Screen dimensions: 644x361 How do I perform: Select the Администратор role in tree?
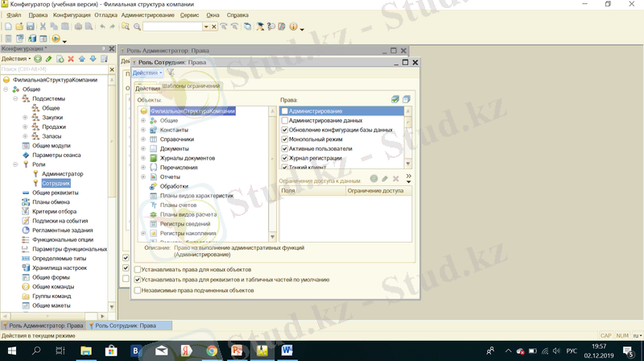pos(62,174)
